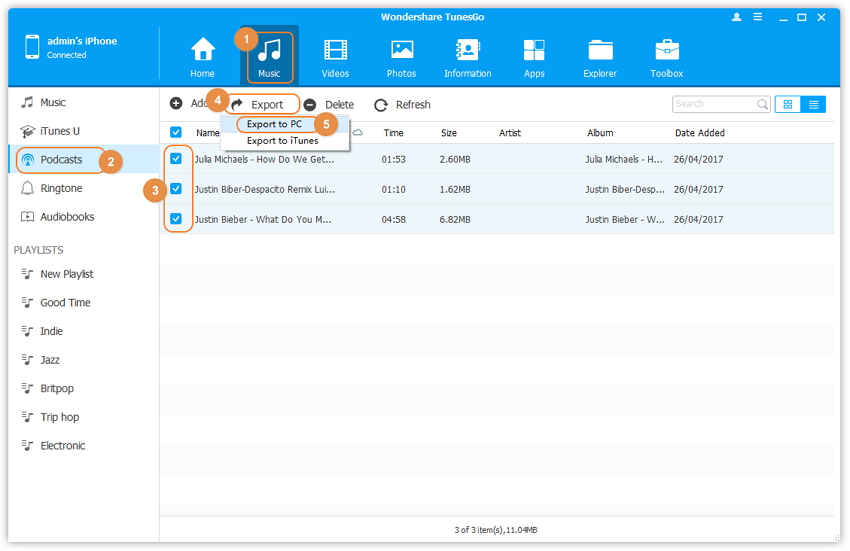Toggle the select-all checkbox in header
The height and width of the screenshot is (551, 850).
176,132
